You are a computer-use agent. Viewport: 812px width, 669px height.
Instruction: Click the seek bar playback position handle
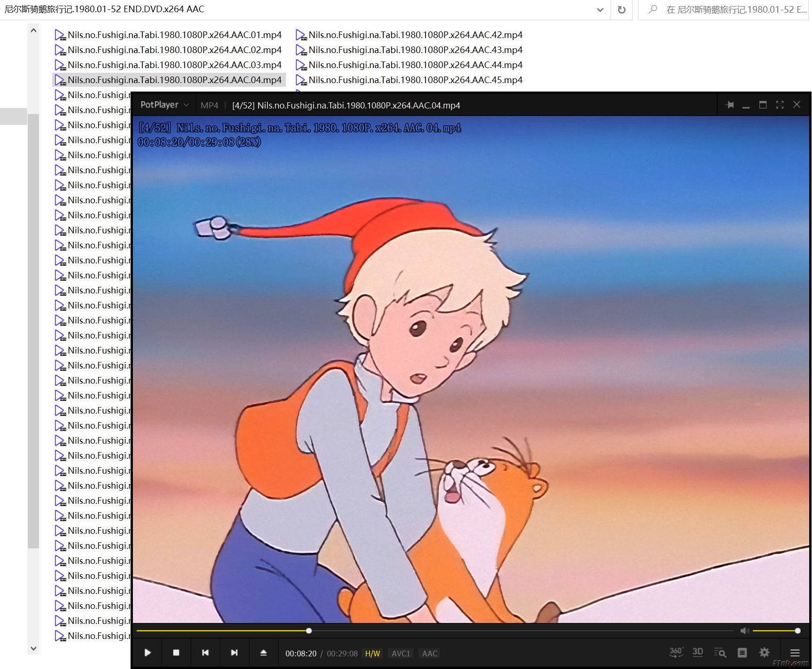click(x=309, y=631)
